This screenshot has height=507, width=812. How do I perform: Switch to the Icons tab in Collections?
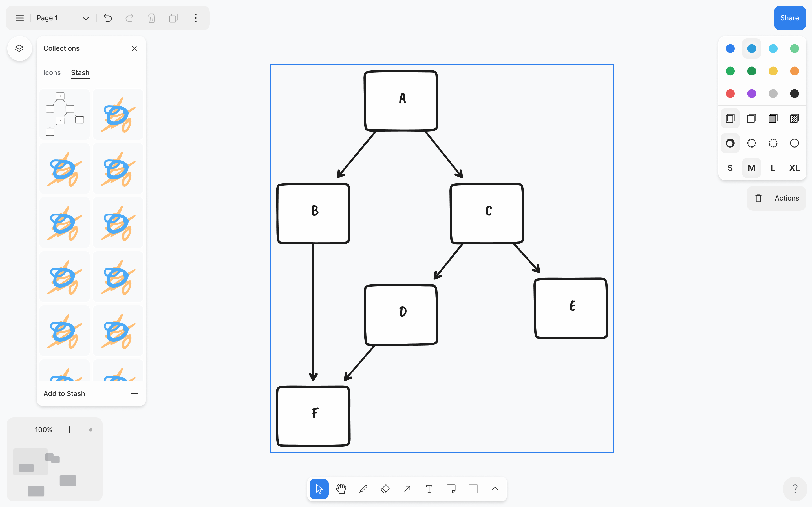[x=52, y=72]
